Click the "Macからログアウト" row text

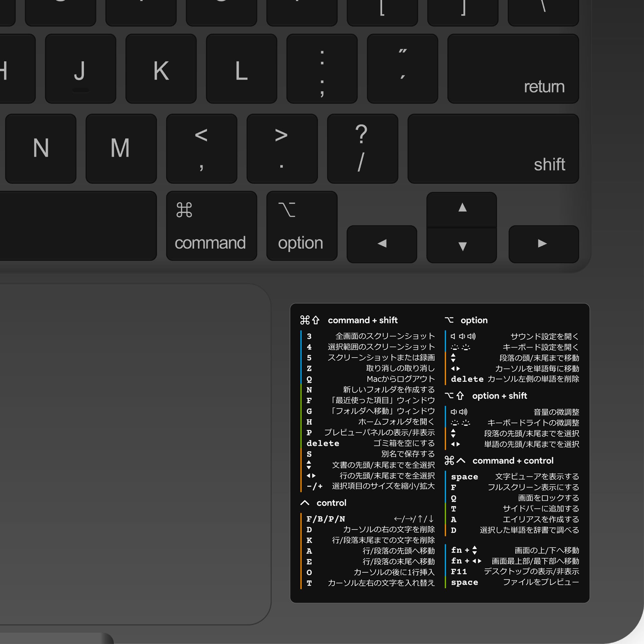click(401, 379)
